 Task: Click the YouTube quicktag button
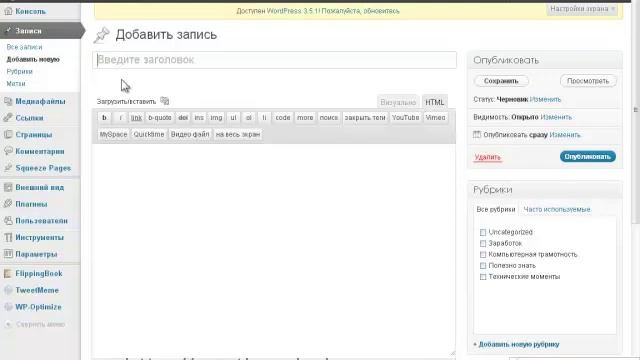click(x=405, y=118)
